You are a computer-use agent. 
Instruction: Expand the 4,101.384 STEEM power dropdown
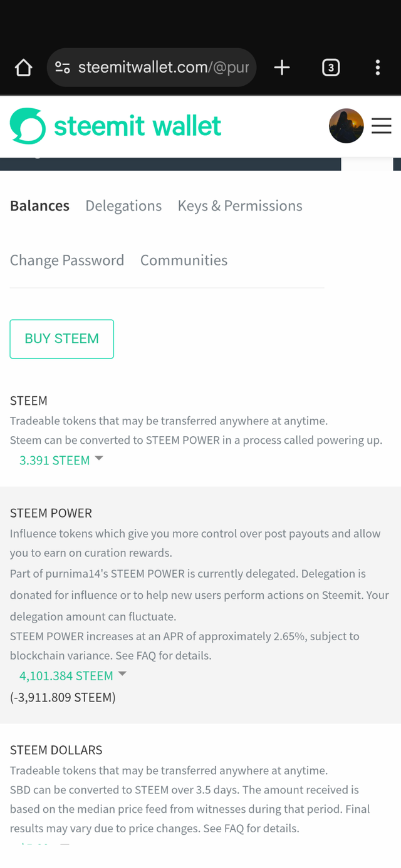pyautogui.click(x=122, y=674)
